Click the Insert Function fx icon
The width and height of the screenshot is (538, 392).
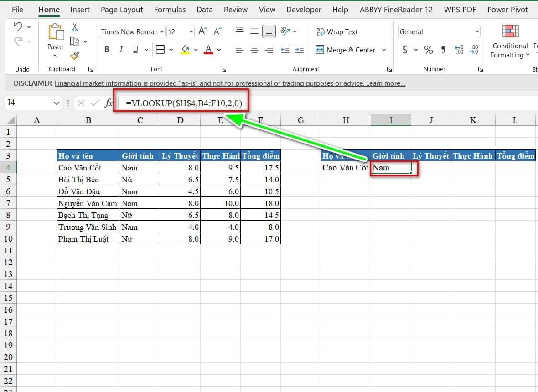(109, 103)
